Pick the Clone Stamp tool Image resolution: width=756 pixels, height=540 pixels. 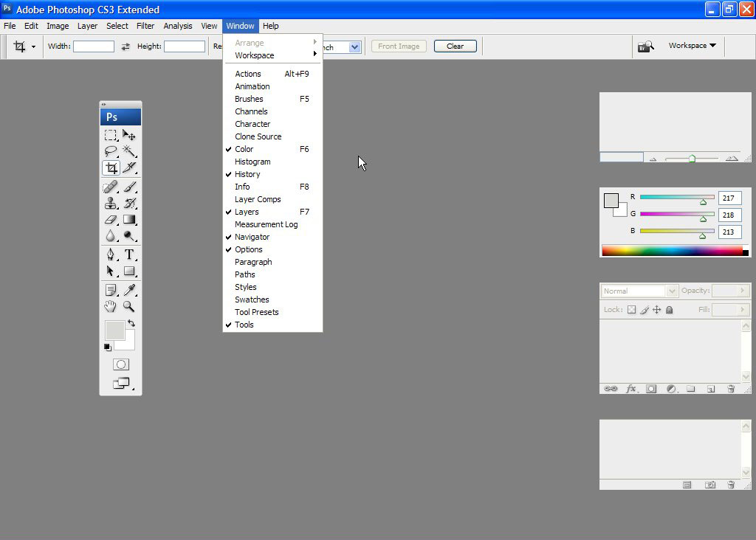click(110, 204)
